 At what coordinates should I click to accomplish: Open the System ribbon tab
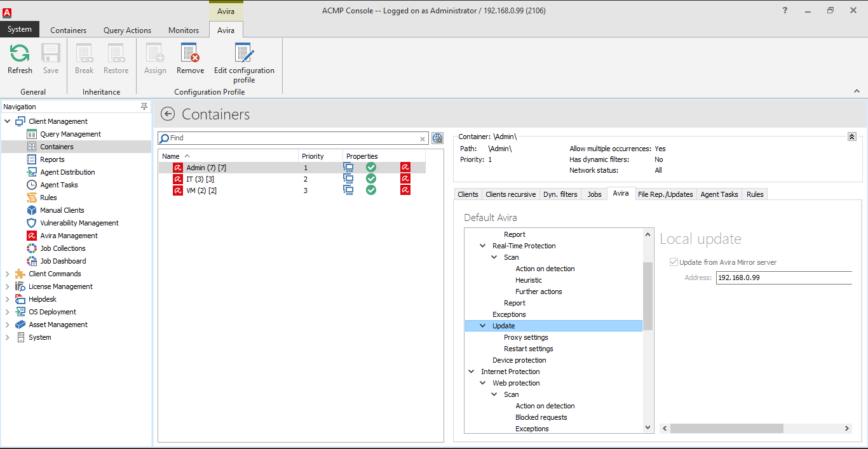click(20, 29)
